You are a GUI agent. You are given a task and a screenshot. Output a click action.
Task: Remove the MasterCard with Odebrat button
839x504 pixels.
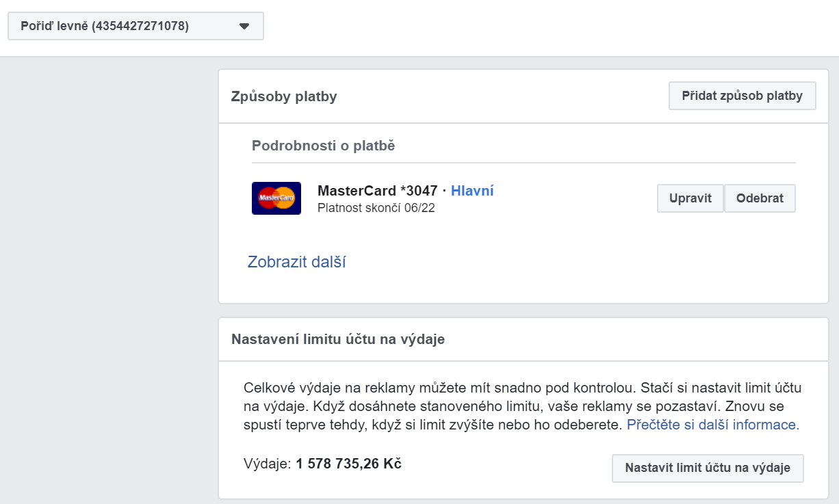tap(760, 198)
